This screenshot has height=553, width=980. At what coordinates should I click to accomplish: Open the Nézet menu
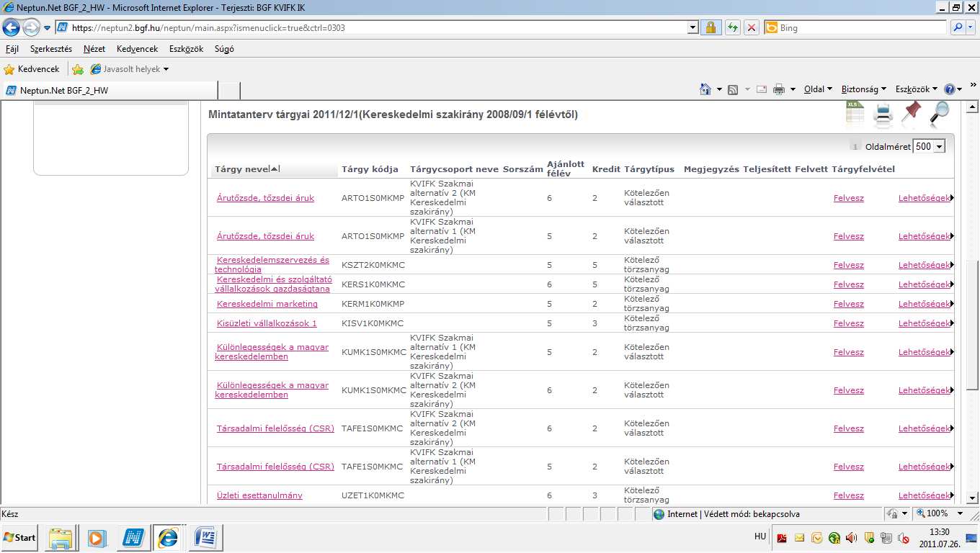(94, 49)
